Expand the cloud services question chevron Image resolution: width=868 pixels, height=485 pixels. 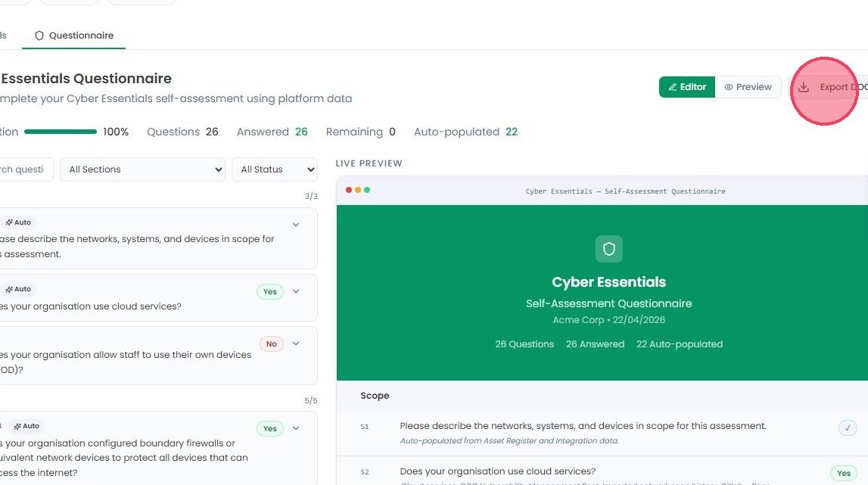pyautogui.click(x=296, y=291)
